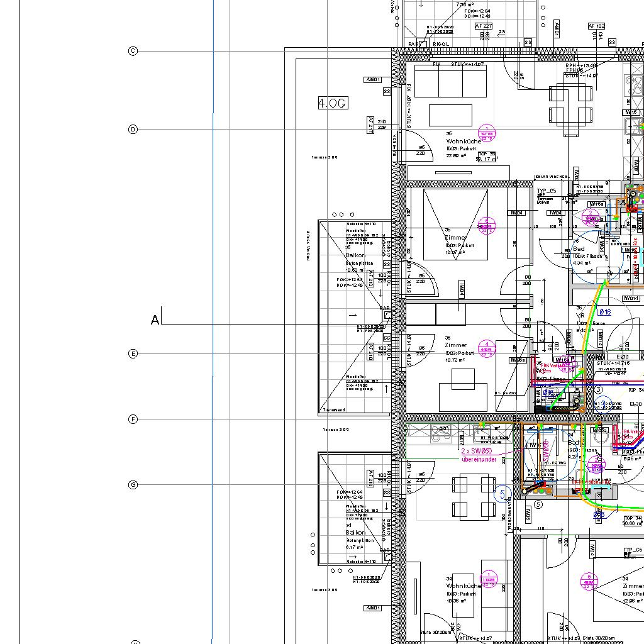This screenshot has height=644, width=644.
Task: Click the blue circled number 5
Action: 502,494
